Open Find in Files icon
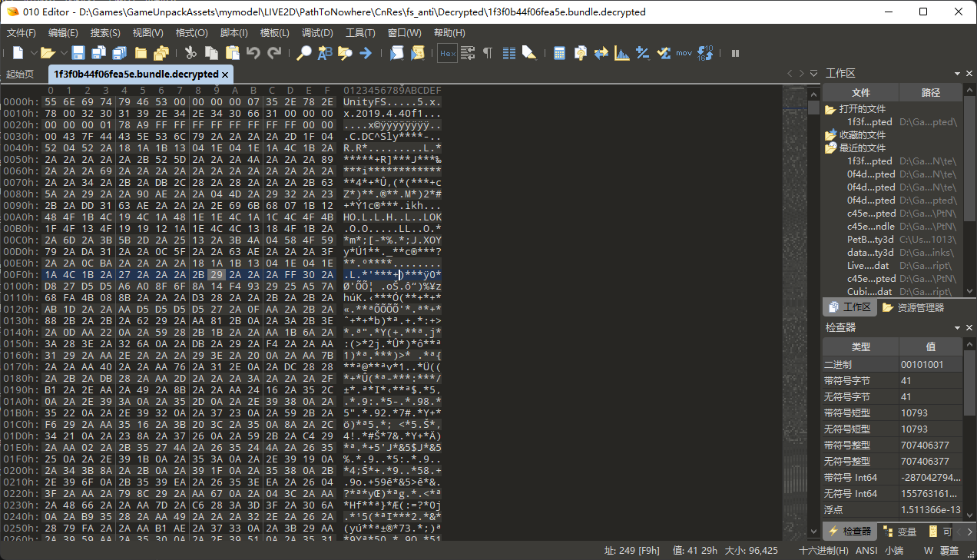This screenshot has width=977, height=560. (345, 53)
